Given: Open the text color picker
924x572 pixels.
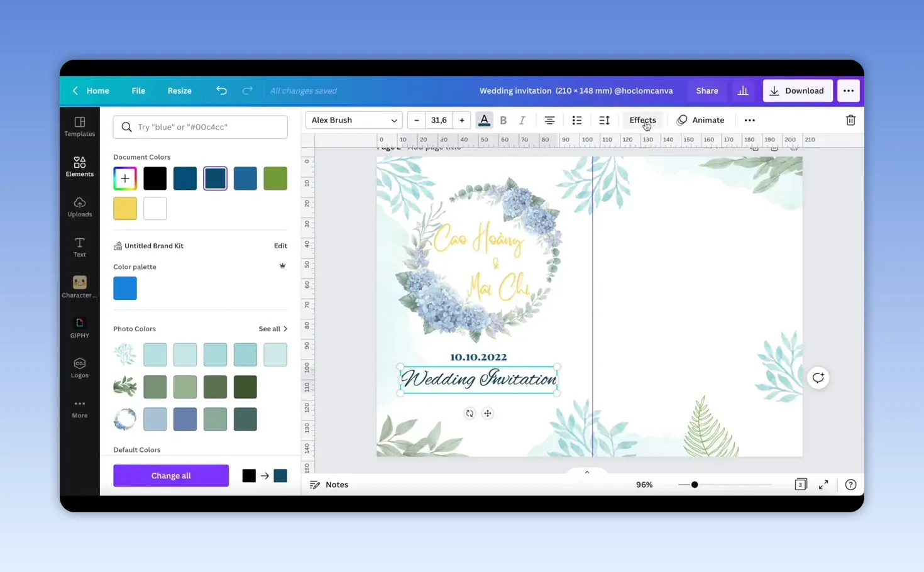Looking at the screenshot, I should pos(484,120).
